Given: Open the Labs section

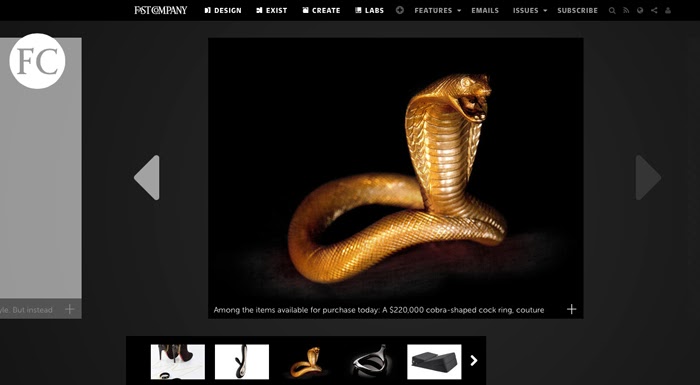Looking at the screenshot, I should click(x=370, y=11).
